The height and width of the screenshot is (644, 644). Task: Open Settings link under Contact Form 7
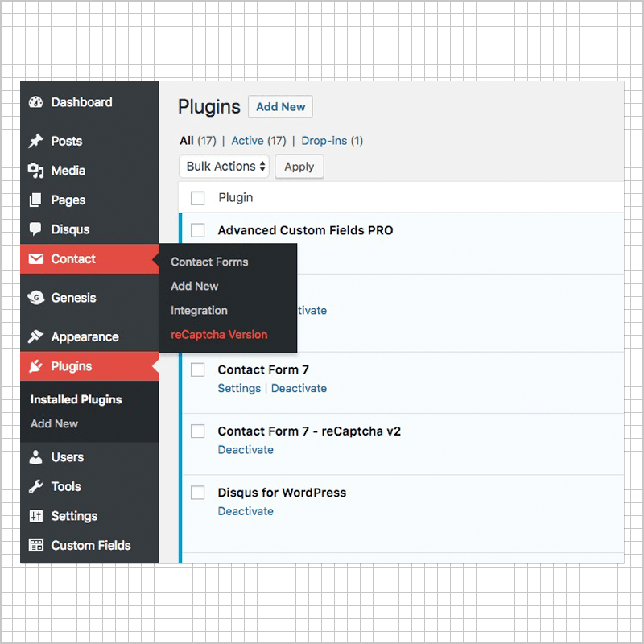tap(239, 388)
